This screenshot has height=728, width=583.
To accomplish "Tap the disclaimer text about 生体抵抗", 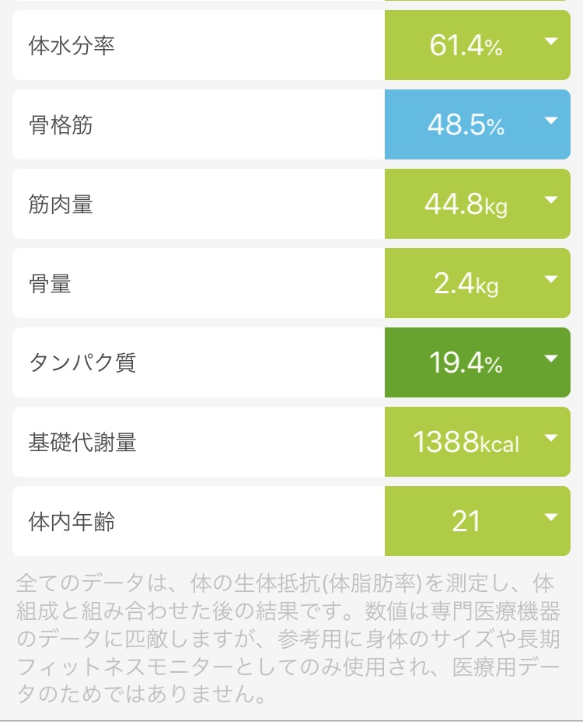I will (288, 639).
